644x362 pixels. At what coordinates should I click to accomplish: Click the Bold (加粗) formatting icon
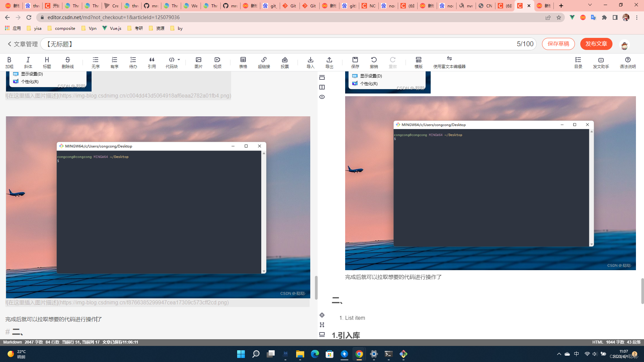pyautogui.click(x=9, y=62)
